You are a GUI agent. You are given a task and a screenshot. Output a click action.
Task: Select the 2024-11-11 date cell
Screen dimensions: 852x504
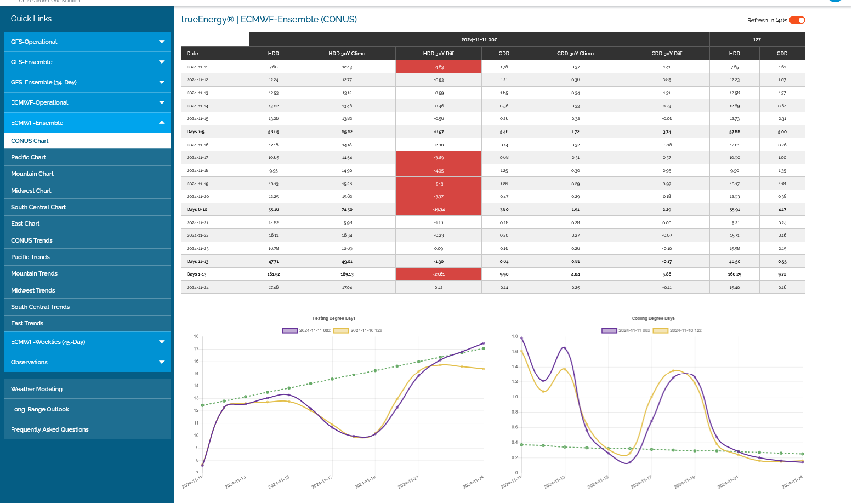(215, 67)
